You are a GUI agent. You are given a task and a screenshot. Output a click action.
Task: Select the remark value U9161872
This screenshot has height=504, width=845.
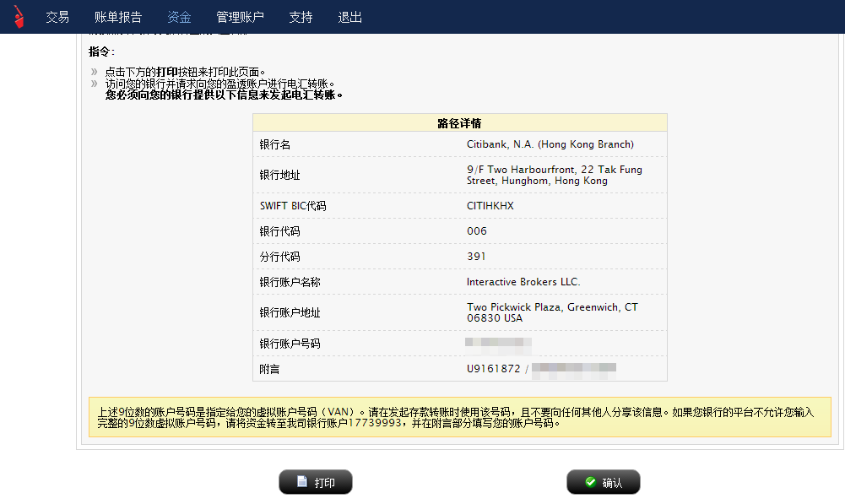point(494,368)
